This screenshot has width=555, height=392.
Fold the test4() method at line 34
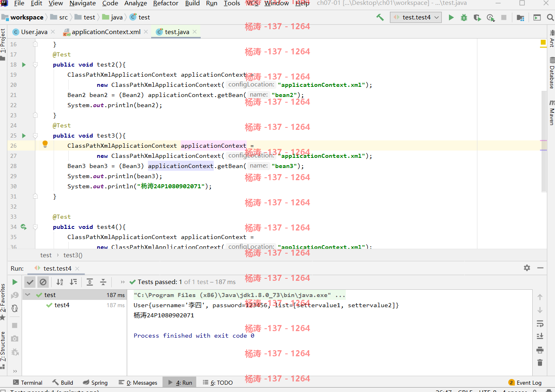35,227
